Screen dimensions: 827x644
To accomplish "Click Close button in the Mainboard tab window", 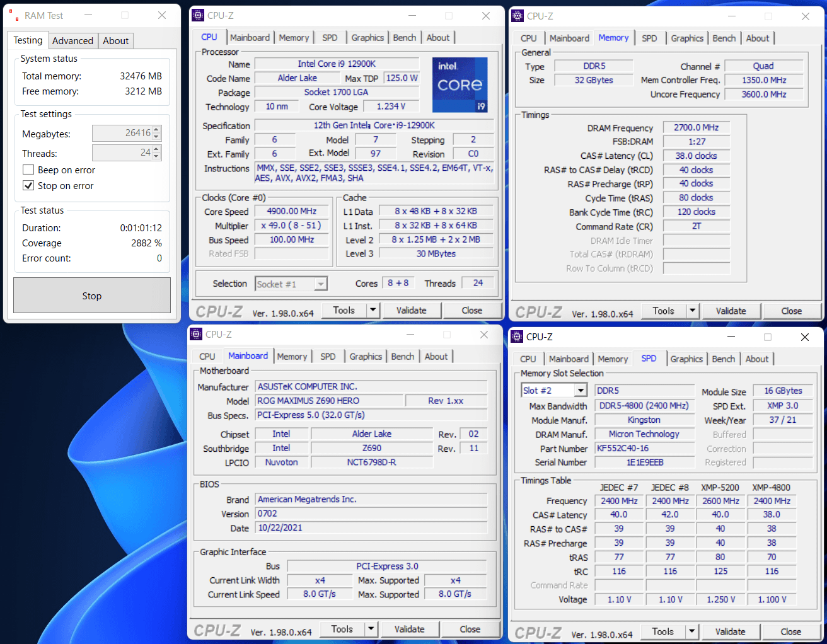I will pos(470,629).
